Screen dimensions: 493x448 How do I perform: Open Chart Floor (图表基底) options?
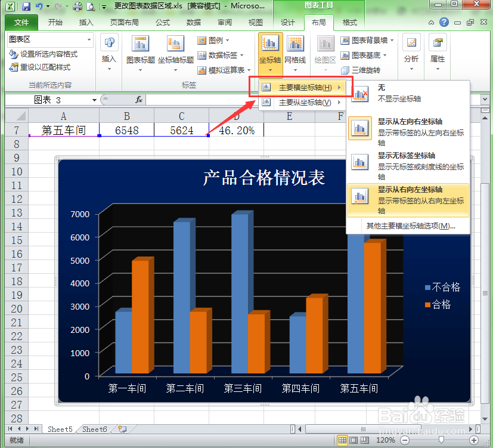(x=364, y=55)
